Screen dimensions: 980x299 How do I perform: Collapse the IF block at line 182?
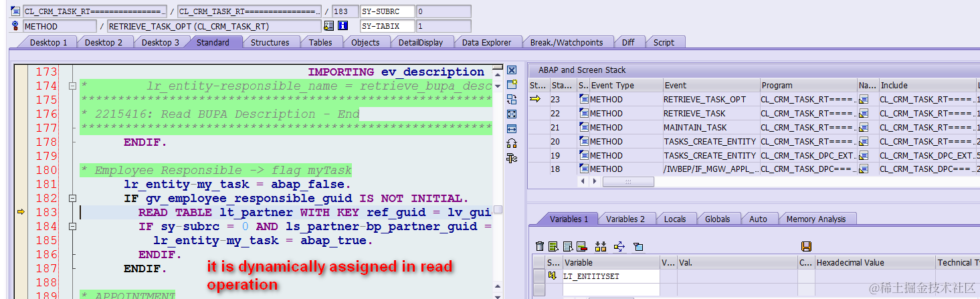coord(72,199)
